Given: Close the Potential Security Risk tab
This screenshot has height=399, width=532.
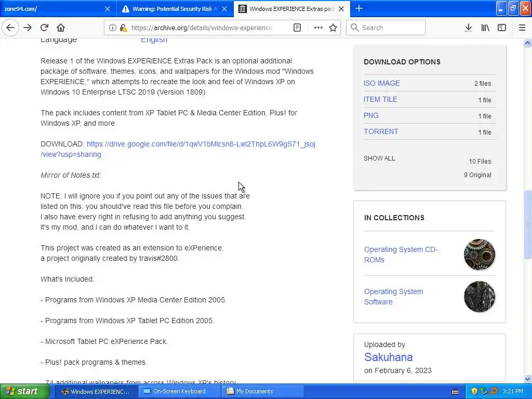Looking at the screenshot, I should 224,9.
